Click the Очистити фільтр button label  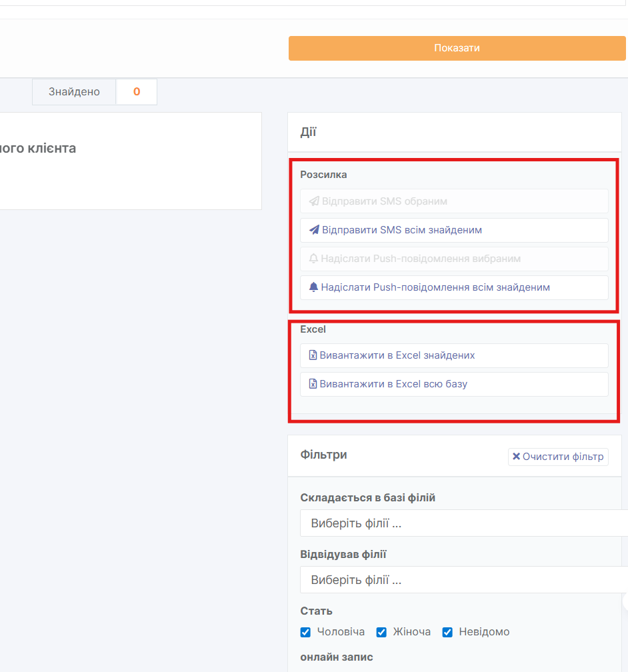pos(563,457)
